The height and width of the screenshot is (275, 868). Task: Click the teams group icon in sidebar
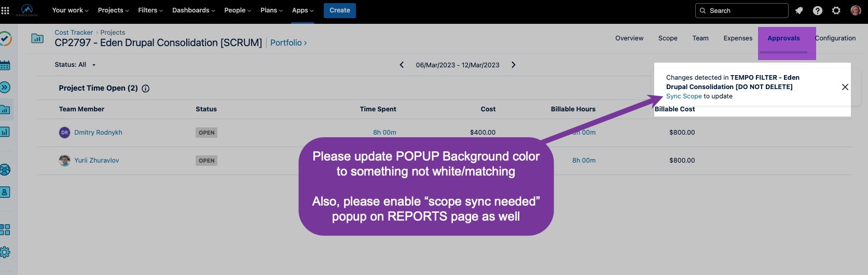pyautogui.click(x=5, y=170)
